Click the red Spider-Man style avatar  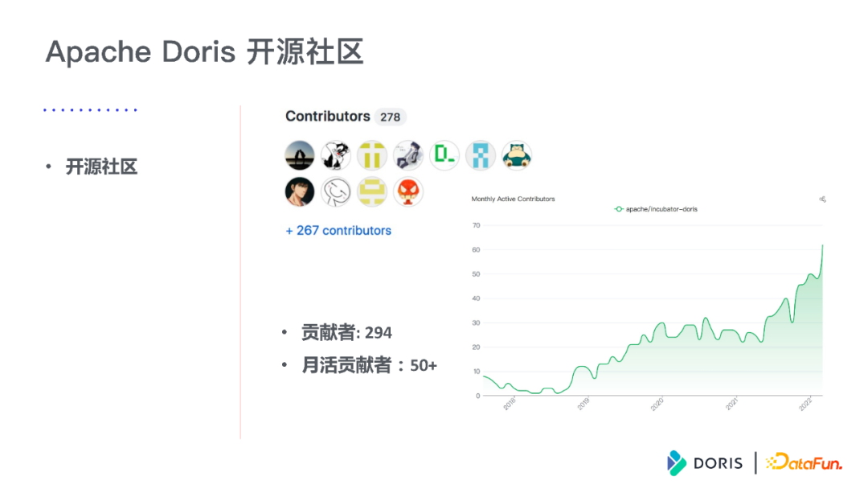tap(408, 191)
